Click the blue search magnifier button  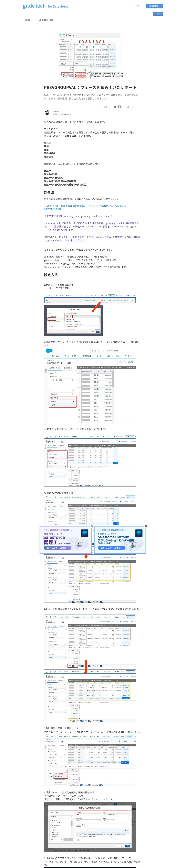[x=158, y=14]
